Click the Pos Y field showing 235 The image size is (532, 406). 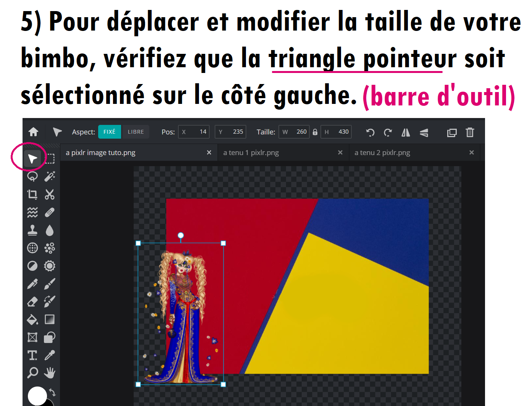click(230, 132)
